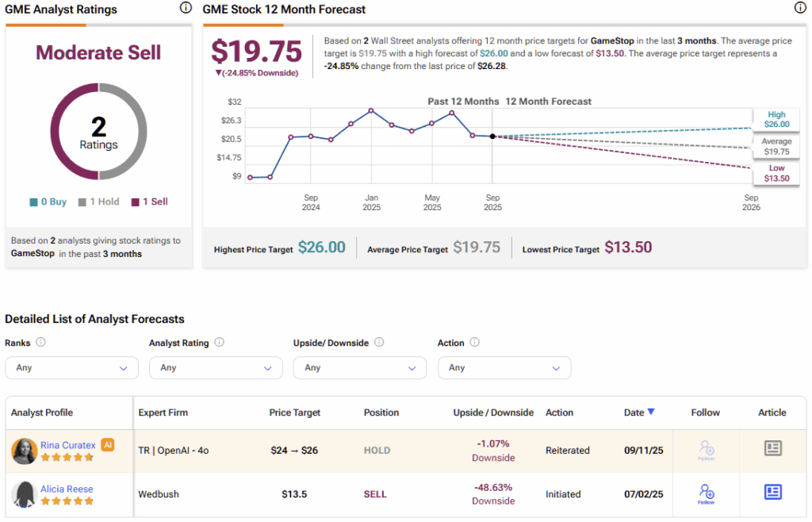Click the $24 → $26 price target cell

[294, 451]
